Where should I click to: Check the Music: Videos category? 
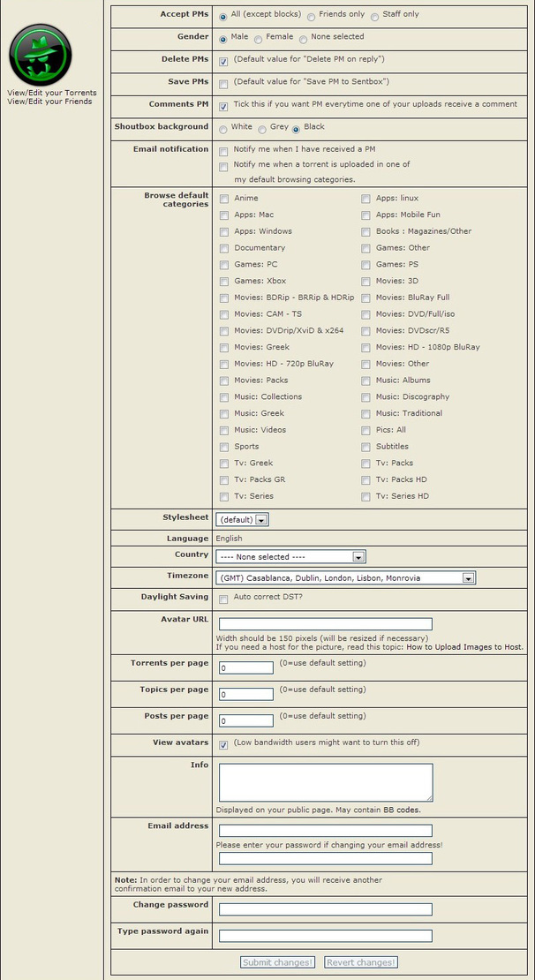pos(223,431)
